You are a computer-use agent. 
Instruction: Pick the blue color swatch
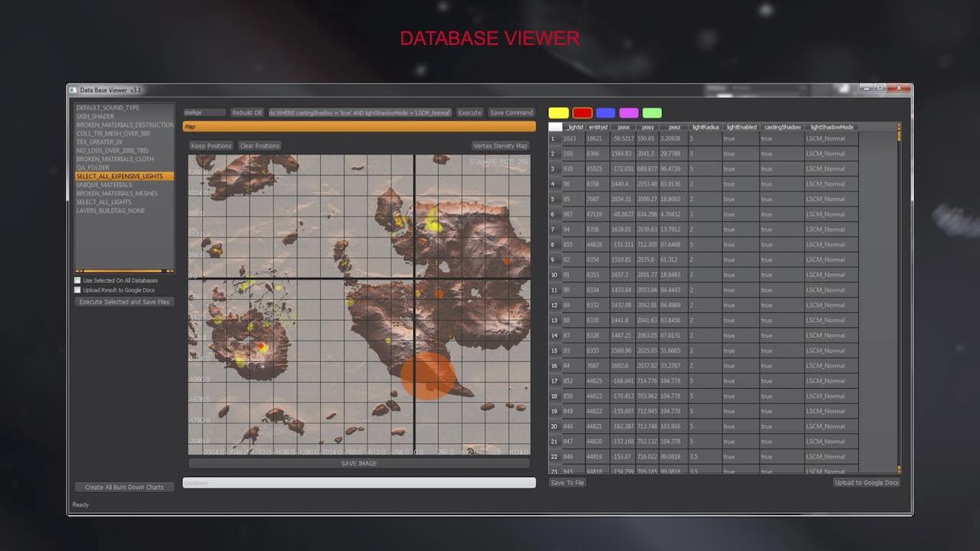(606, 113)
